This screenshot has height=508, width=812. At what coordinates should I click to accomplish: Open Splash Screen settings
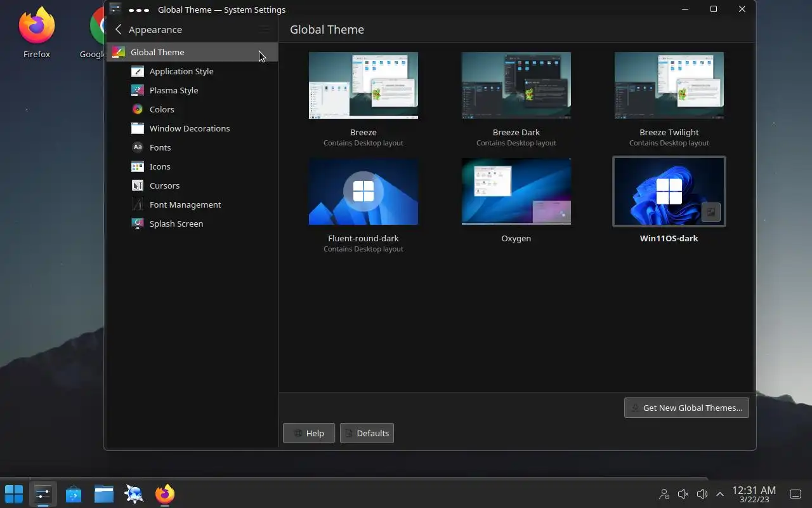coord(176,224)
